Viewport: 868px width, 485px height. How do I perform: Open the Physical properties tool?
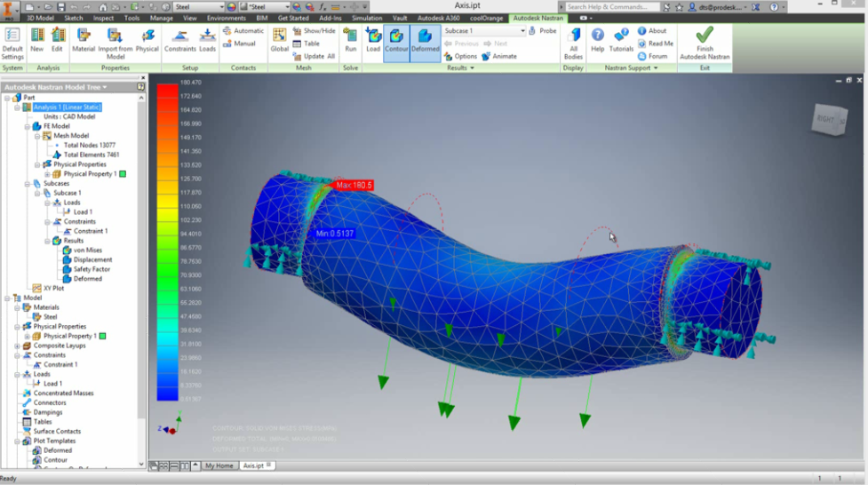click(x=147, y=40)
